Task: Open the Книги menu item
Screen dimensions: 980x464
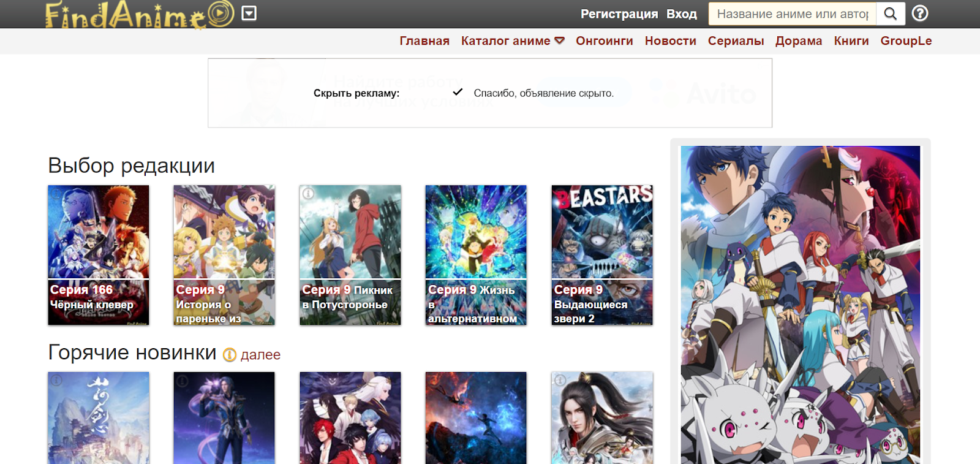Action: [851, 41]
